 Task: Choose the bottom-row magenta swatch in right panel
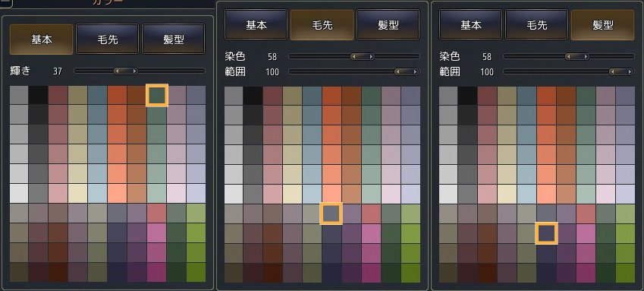pyautogui.click(x=586, y=273)
